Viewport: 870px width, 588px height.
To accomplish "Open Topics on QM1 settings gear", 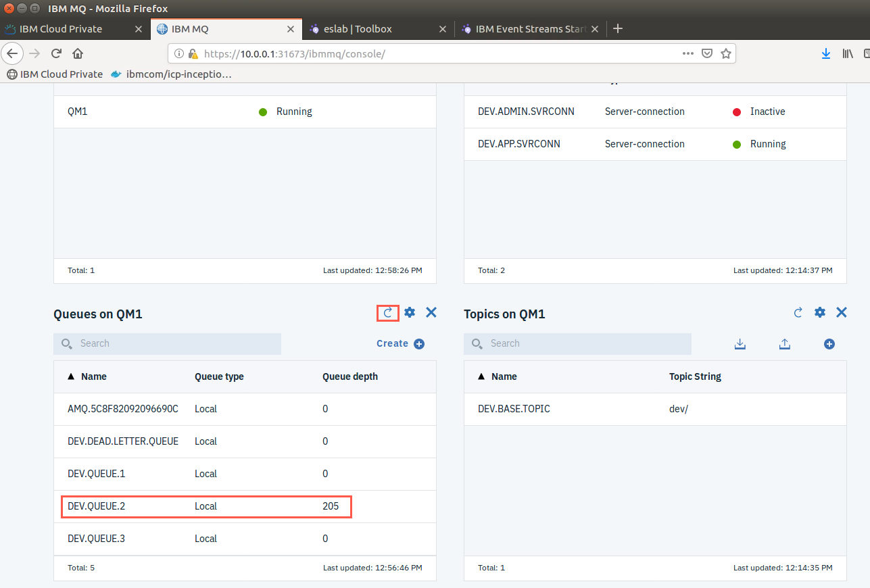I will coord(820,312).
